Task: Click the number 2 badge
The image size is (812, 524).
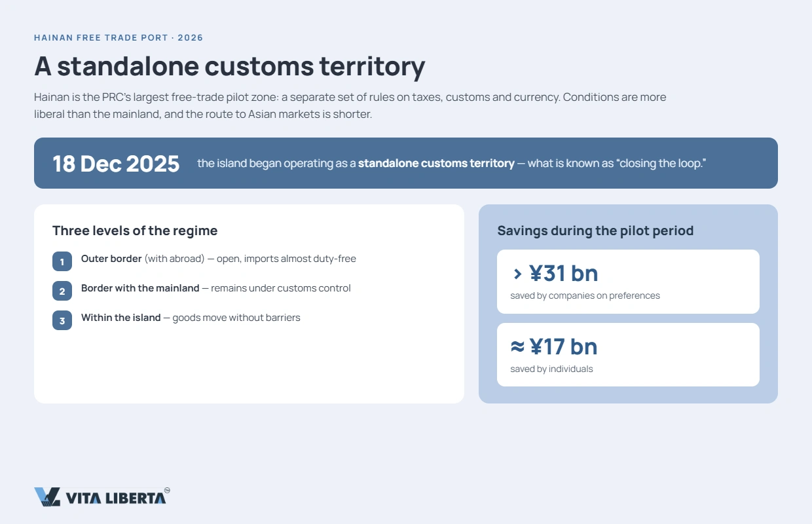Action: tap(62, 291)
